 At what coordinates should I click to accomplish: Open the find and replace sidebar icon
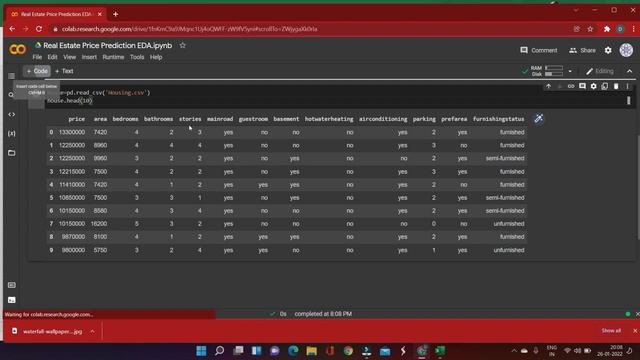point(11,95)
